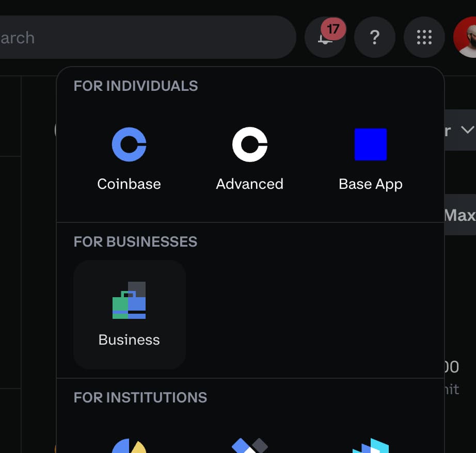This screenshot has width=476, height=453.
Task: Launch Advanced via its white logo
Action: coord(249,144)
